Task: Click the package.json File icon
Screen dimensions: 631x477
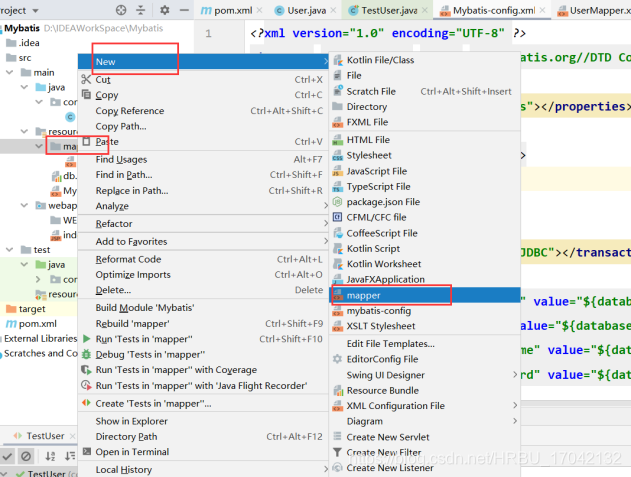Action: click(338, 202)
